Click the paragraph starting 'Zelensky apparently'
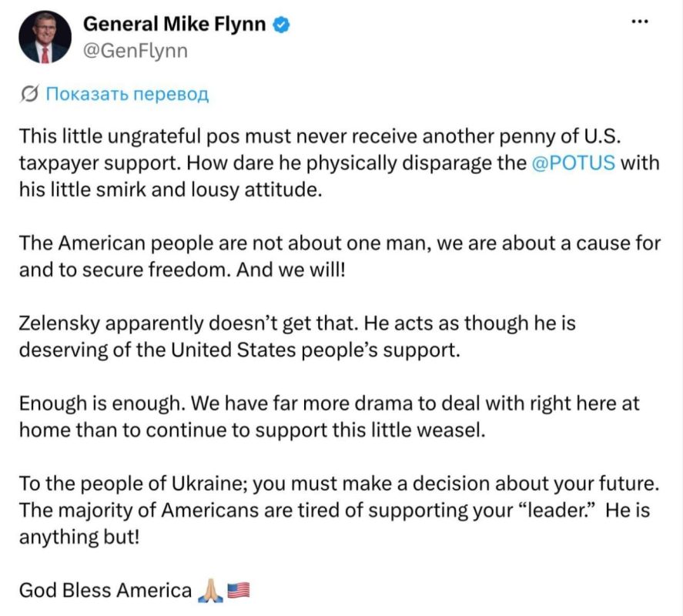The image size is (683, 616). (x=297, y=336)
